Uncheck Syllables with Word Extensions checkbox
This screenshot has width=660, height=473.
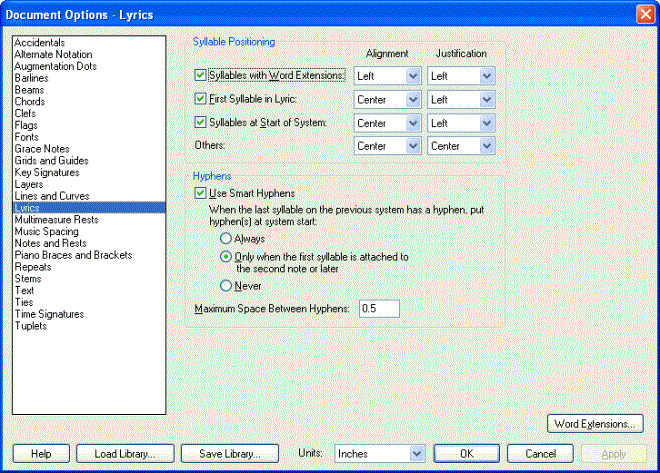[200, 75]
